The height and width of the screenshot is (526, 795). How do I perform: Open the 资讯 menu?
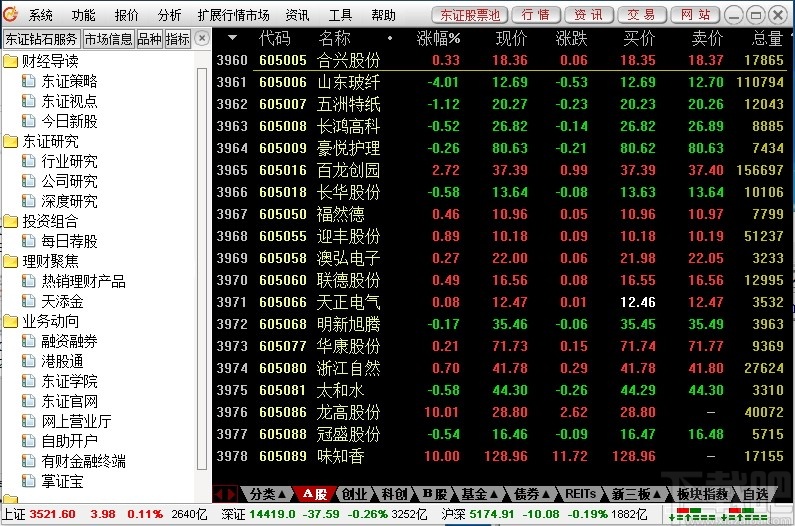(297, 15)
